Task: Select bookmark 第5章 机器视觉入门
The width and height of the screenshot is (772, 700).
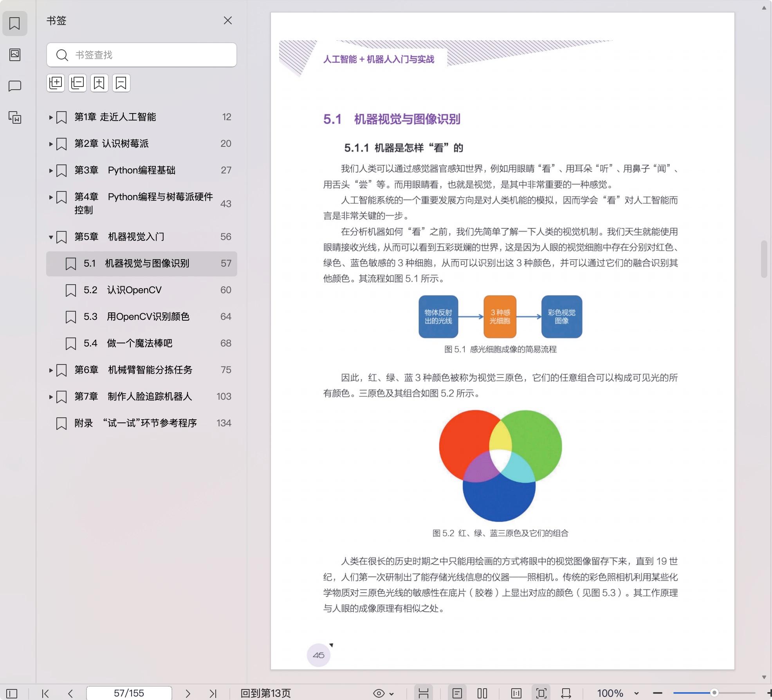Action: tap(141, 237)
